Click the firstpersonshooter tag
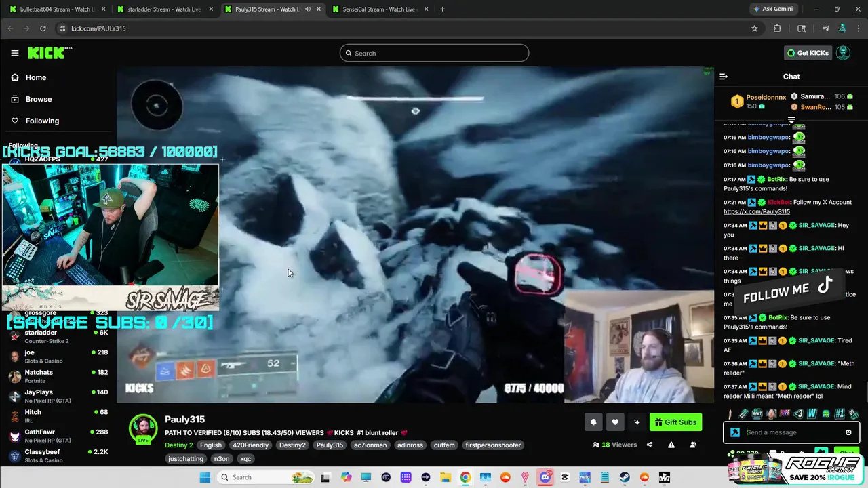The height and width of the screenshot is (488, 868). pyautogui.click(x=493, y=445)
